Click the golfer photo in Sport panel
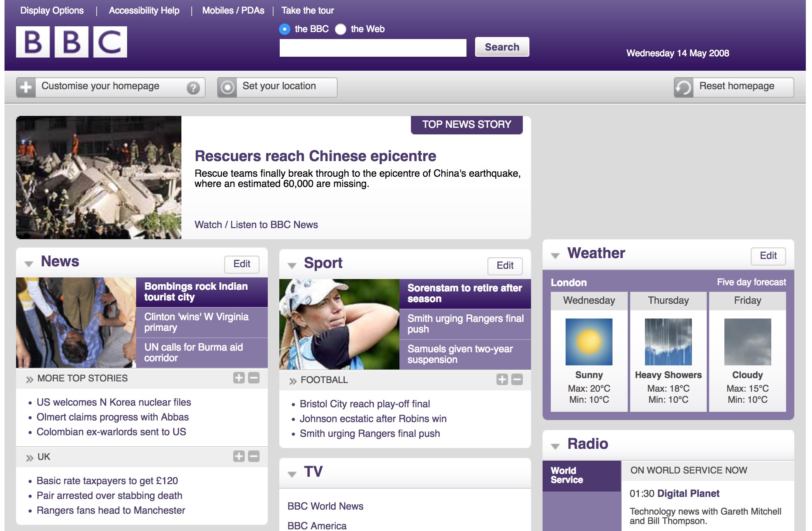This screenshot has width=812, height=531. tap(339, 324)
